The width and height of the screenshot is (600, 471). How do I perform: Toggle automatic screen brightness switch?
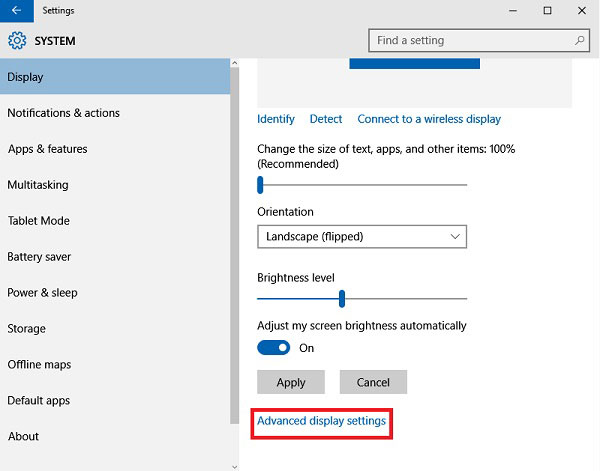pyautogui.click(x=273, y=348)
